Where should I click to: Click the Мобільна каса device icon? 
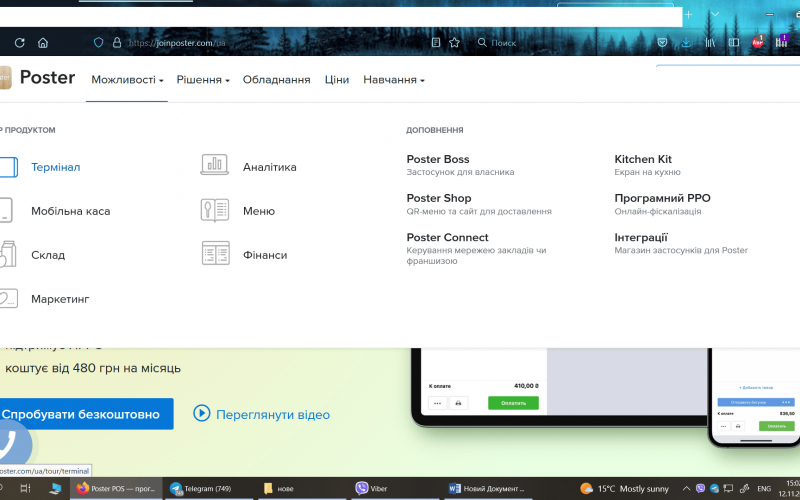click(6, 210)
